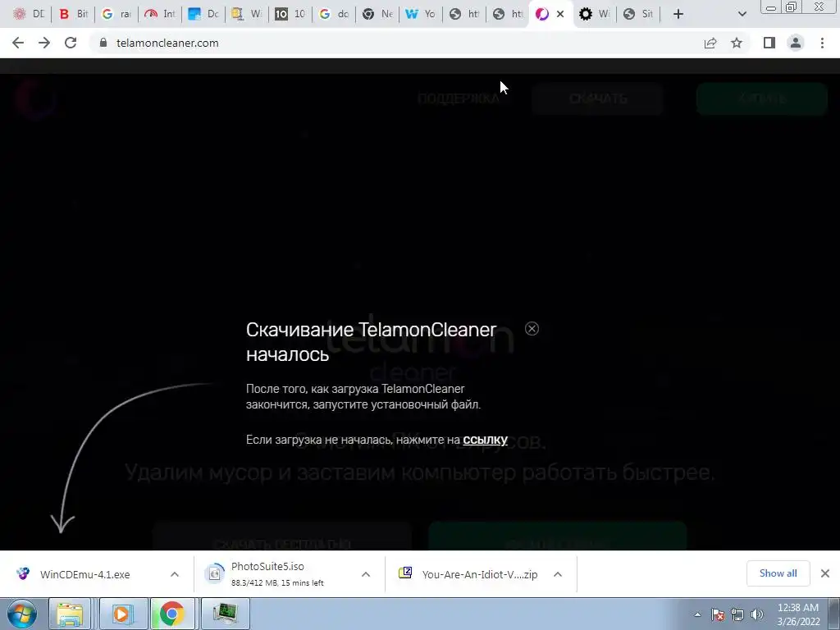Click the 'ссылку' download link
Viewport: 840px width, 630px height.
click(485, 440)
